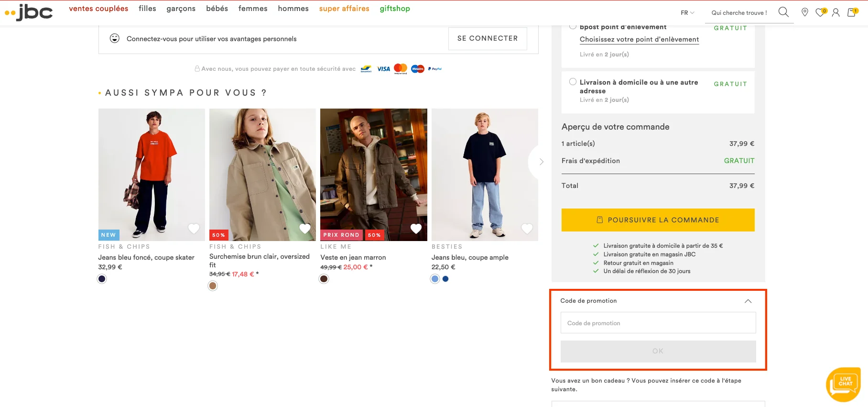
Task: Open the account profile icon
Action: click(x=835, y=12)
